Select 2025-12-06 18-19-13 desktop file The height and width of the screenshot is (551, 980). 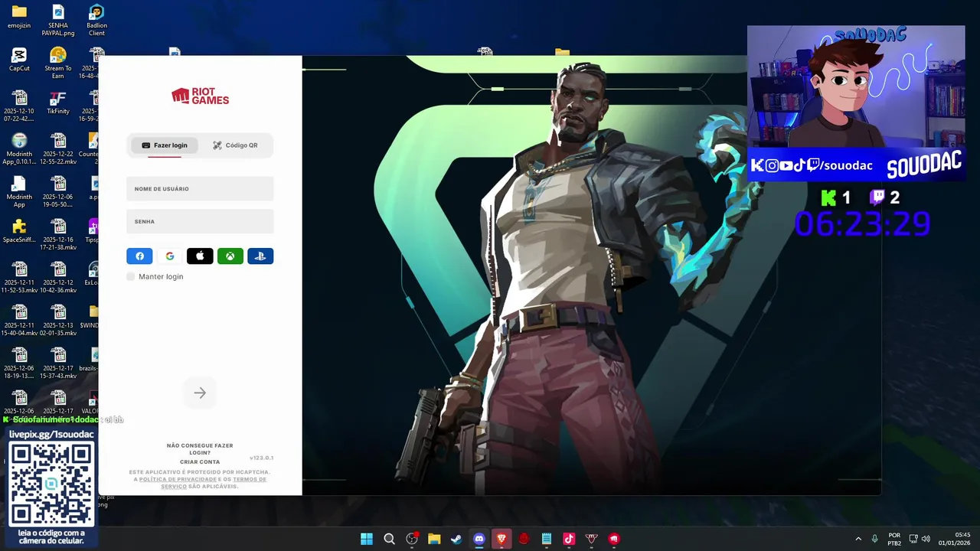[19, 364]
